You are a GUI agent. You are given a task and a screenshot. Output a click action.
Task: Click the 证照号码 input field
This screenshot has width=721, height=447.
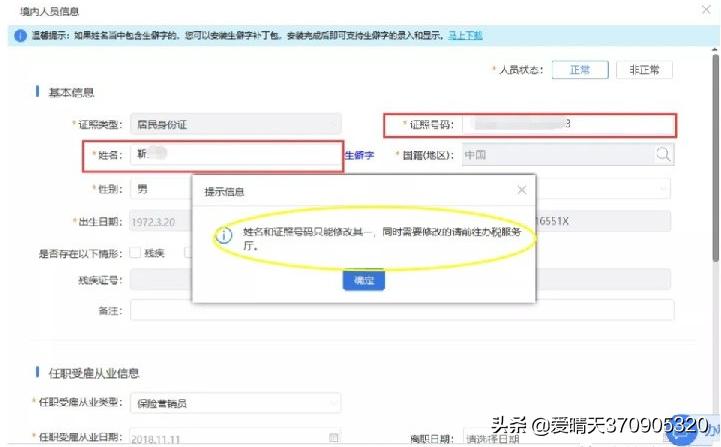pyautogui.click(x=568, y=124)
